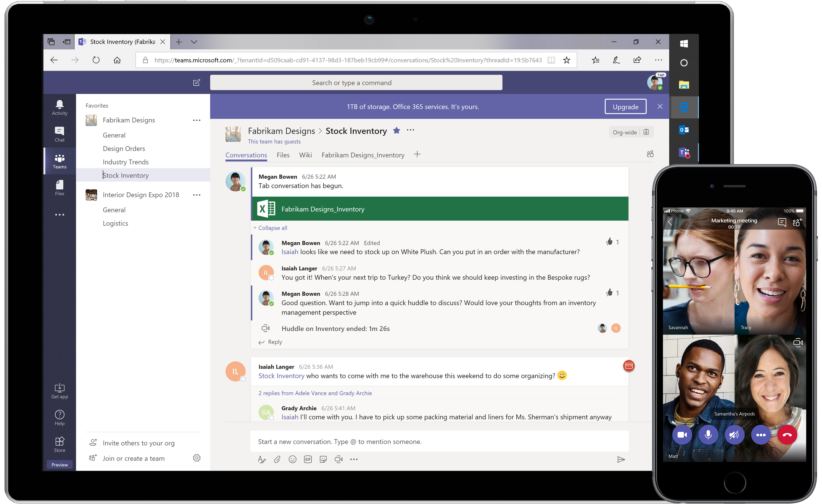Image resolution: width=822 pixels, height=504 pixels.
Task: Click the Files icon in sidebar
Action: pos(59,188)
